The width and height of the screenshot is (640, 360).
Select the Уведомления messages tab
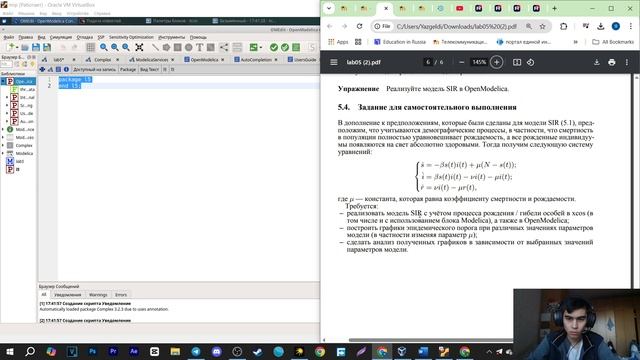click(68, 295)
